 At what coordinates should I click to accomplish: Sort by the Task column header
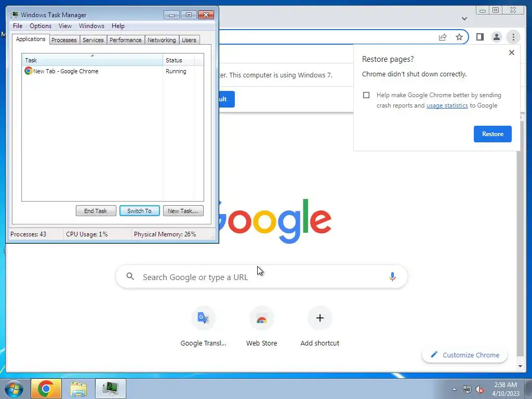92,60
